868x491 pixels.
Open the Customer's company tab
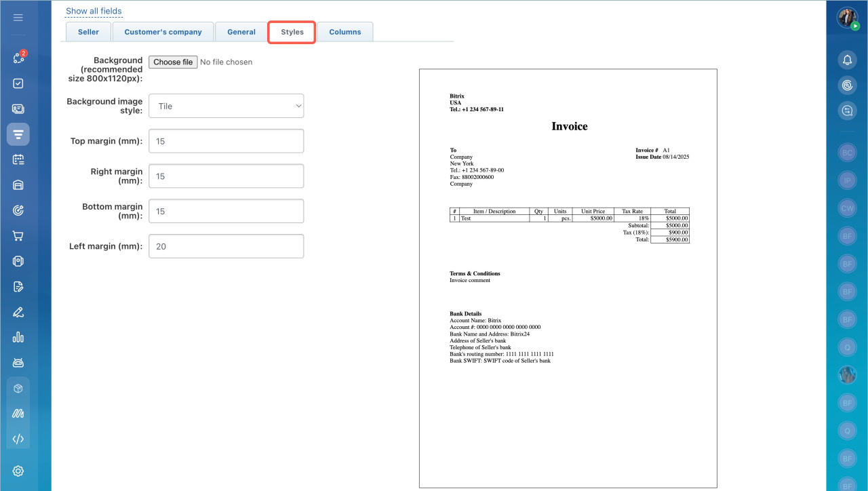click(163, 32)
